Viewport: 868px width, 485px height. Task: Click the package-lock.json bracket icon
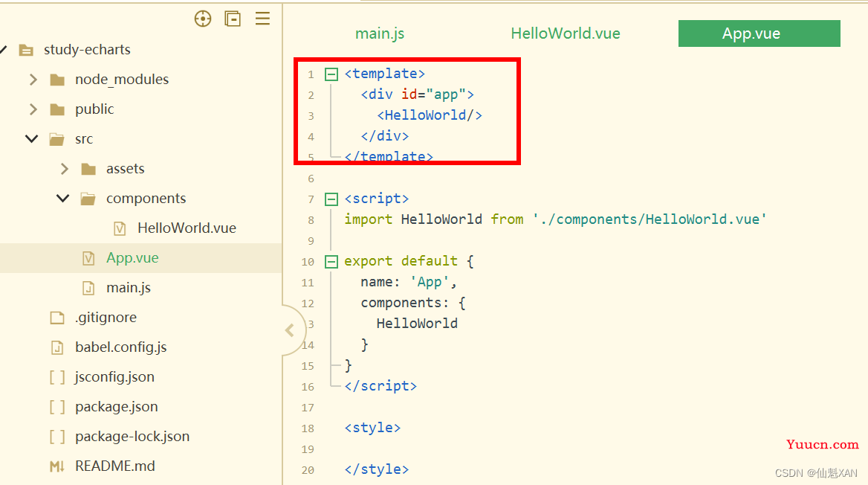click(57, 437)
